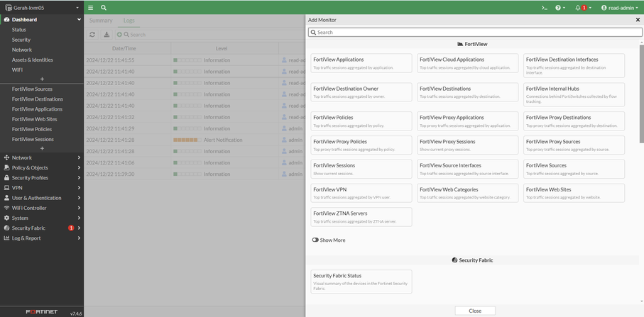Add dashboard using plus under WiFi
The width and height of the screenshot is (644, 317).
[42, 79]
